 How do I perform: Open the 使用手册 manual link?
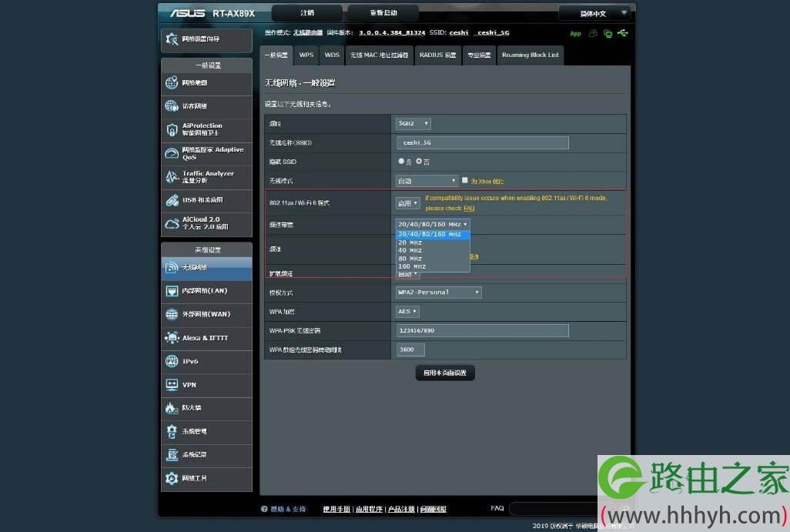click(336, 510)
